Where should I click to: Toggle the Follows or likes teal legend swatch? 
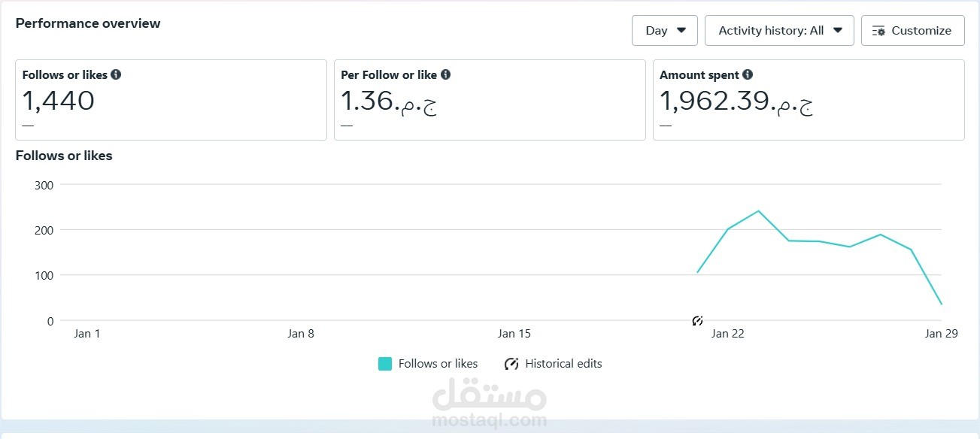pos(385,364)
